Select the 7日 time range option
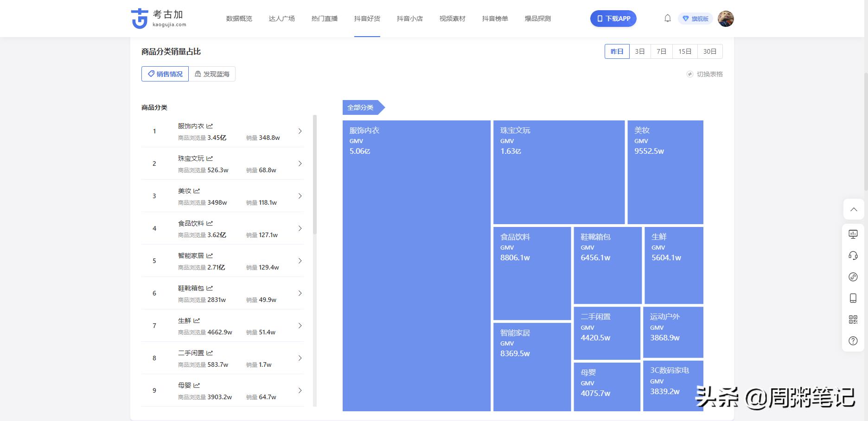Screen dimensions: 868x421 [661, 51]
